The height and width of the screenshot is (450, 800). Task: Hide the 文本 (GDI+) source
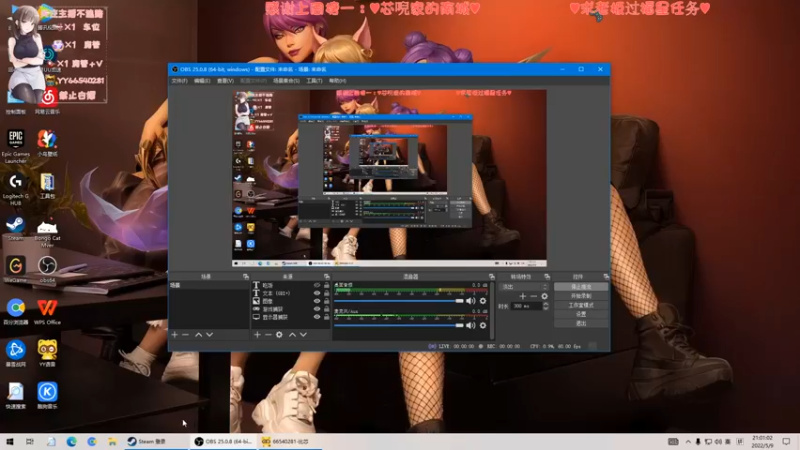pyautogui.click(x=317, y=293)
